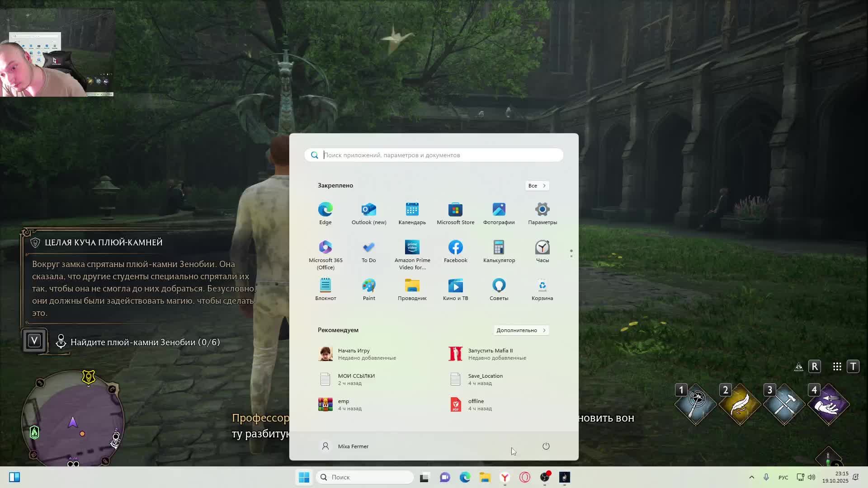Open the Clock app (Часы)
The height and width of the screenshot is (488, 868).
[542, 251]
